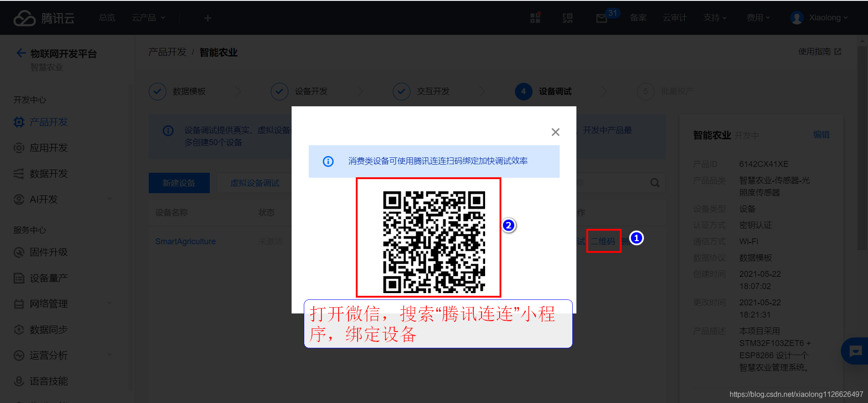868x403 pixels.
Task: Click the QR code image in dialog
Action: (434, 242)
